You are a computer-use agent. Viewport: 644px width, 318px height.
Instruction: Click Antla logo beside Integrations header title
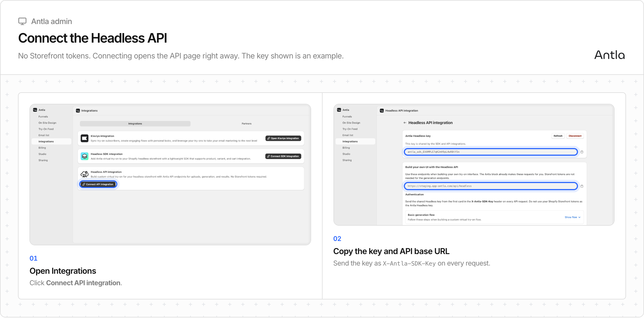tap(78, 111)
